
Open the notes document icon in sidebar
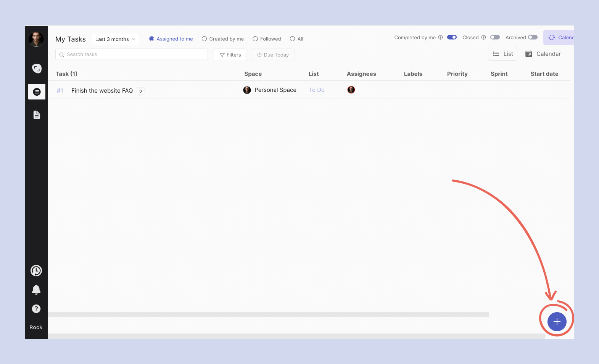[x=37, y=115]
